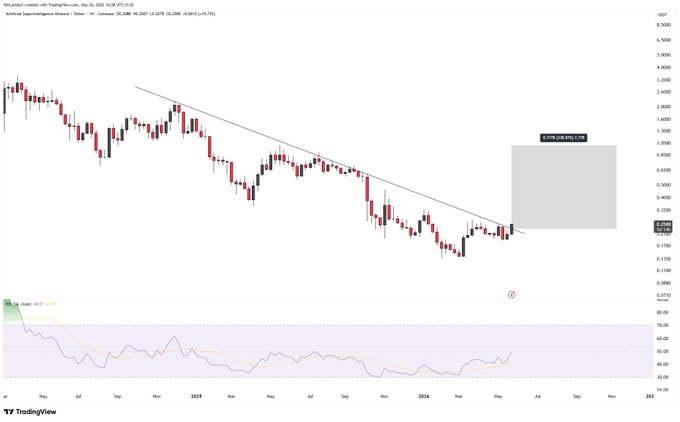680x422 pixels.
Task: Click the descending trendline drawn across the candles
Action: pyautogui.click(x=330, y=160)
